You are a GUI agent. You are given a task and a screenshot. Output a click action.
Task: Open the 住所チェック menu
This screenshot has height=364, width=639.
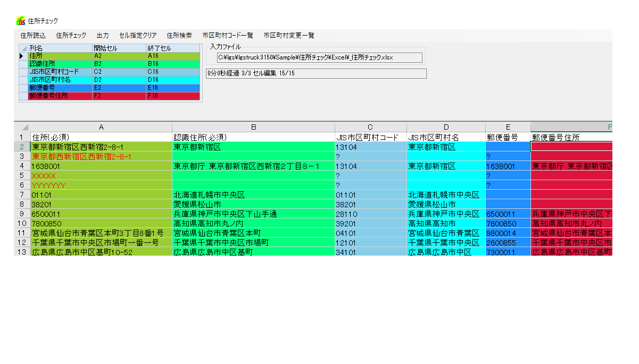[x=71, y=36]
